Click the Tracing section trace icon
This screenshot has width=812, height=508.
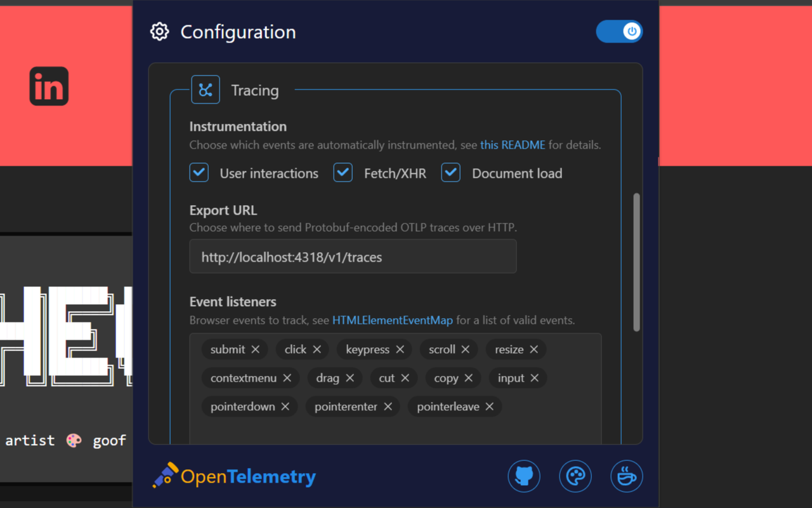[x=205, y=89]
